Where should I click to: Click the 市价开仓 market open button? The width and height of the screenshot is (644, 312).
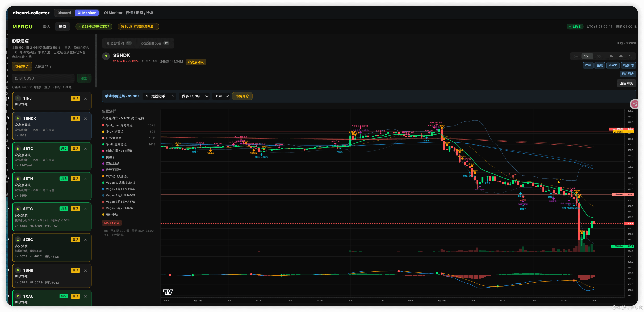[242, 96]
